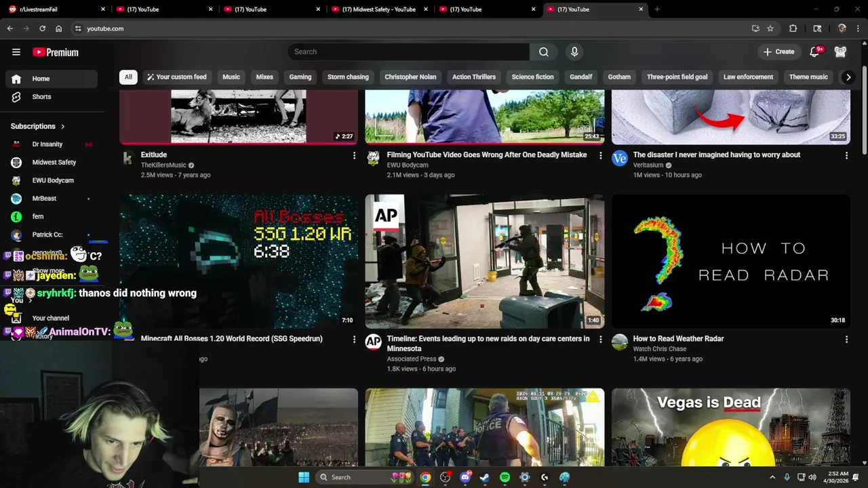The image size is (868, 488).
Task: Click the YouTube search input field
Action: click(409, 52)
